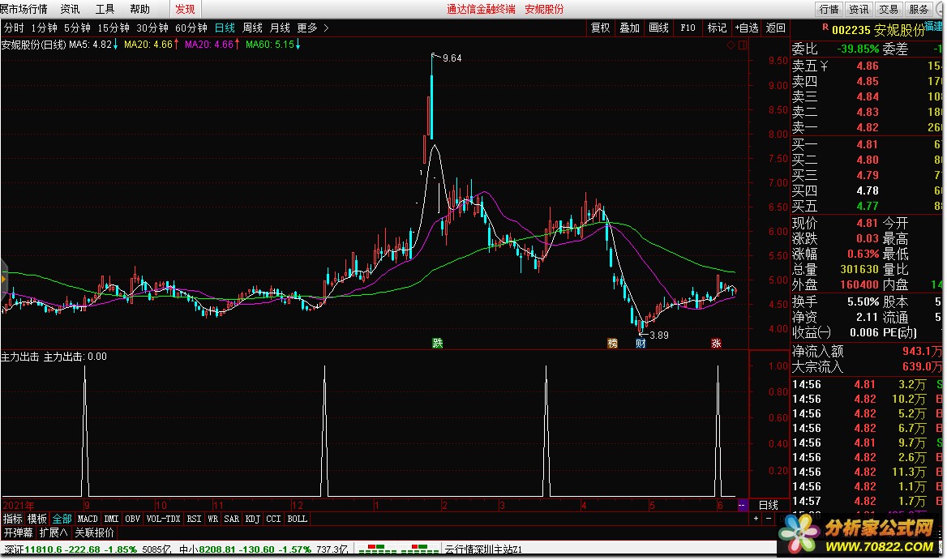
Task: Click the 叠加 overlay button
Action: click(x=629, y=28)
